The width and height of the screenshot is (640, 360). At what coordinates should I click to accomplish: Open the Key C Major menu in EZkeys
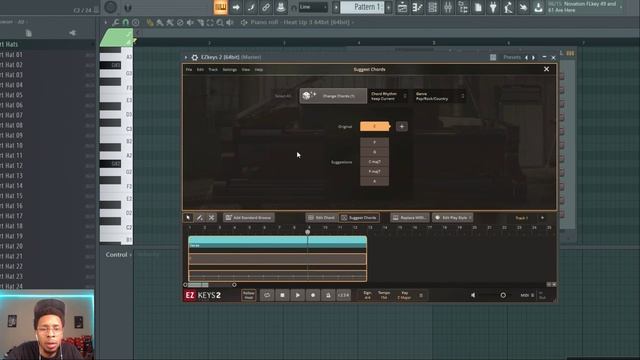(404, 295)
